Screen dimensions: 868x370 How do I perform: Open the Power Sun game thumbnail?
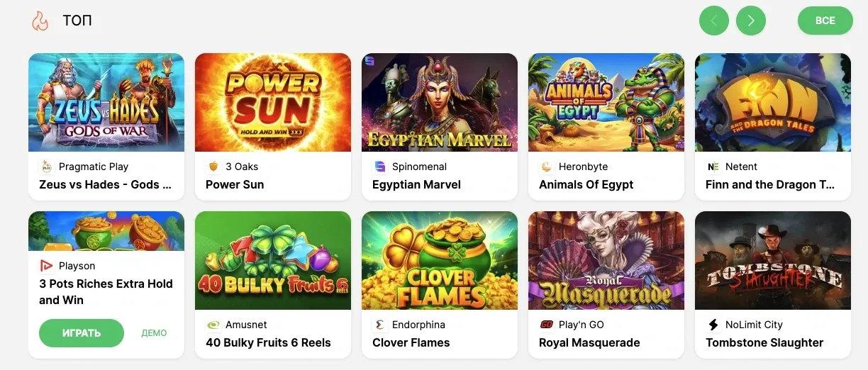[273, 102]
